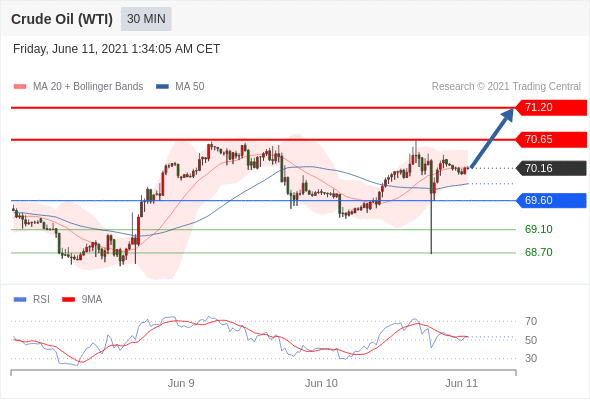
Task: Click the 'MA 50' legend label
Action: click(x=190, y=87)
